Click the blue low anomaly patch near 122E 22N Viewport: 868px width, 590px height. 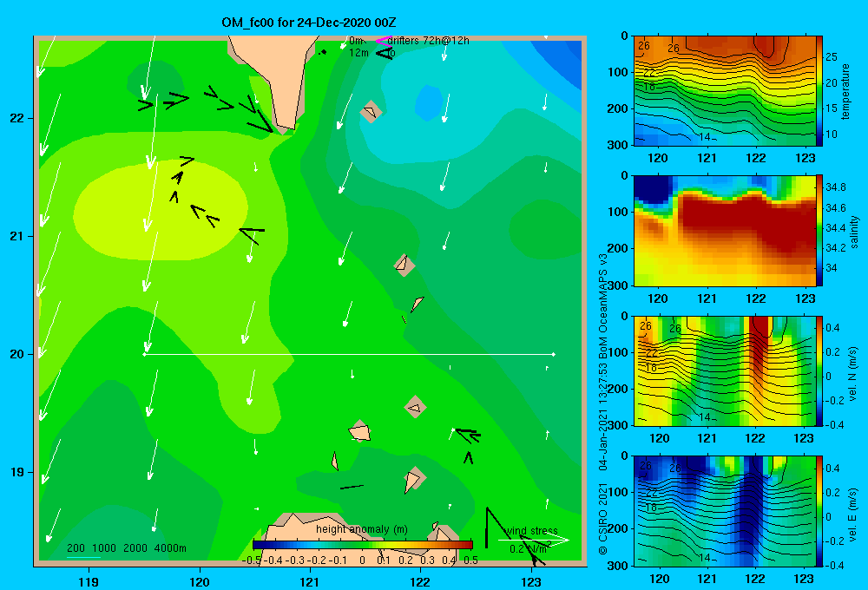tap(429, 103)
